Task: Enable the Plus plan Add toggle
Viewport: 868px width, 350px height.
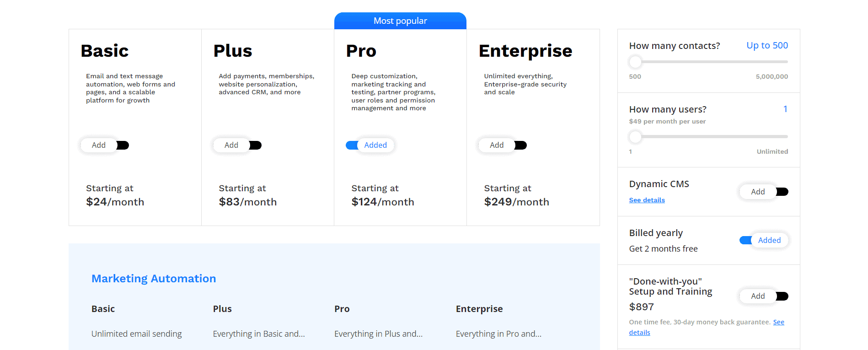Action: coord(237,145)
